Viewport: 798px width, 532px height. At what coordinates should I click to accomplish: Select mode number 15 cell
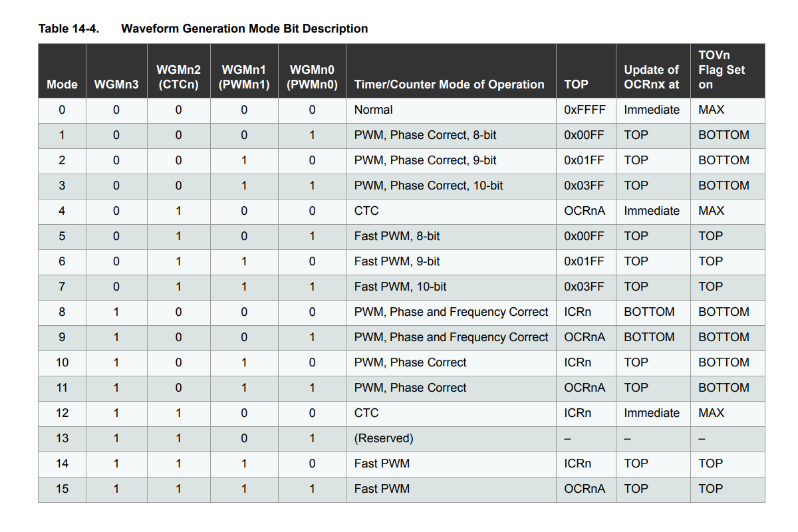pyautogui.click(x=62, y=489)
